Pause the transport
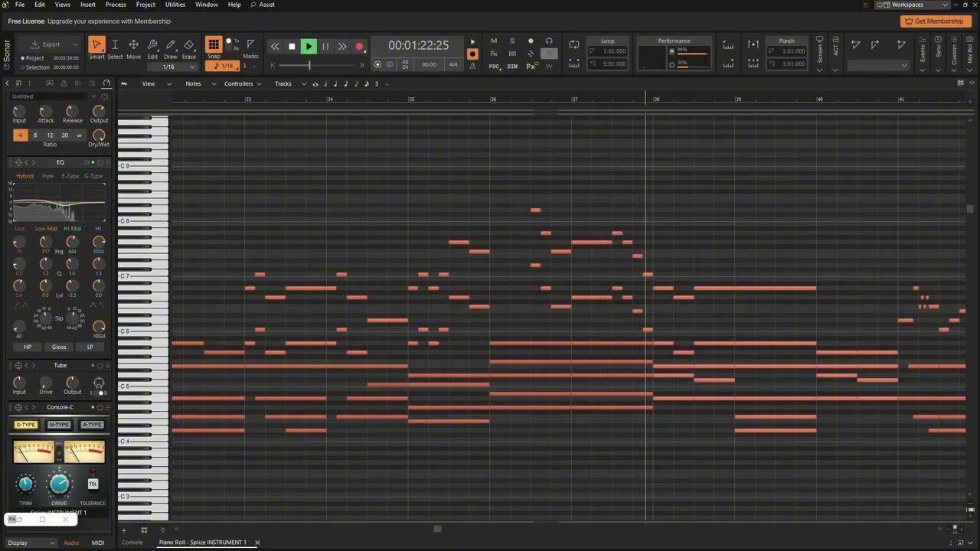This screenshot has width=980, height=551. point(325,47)
